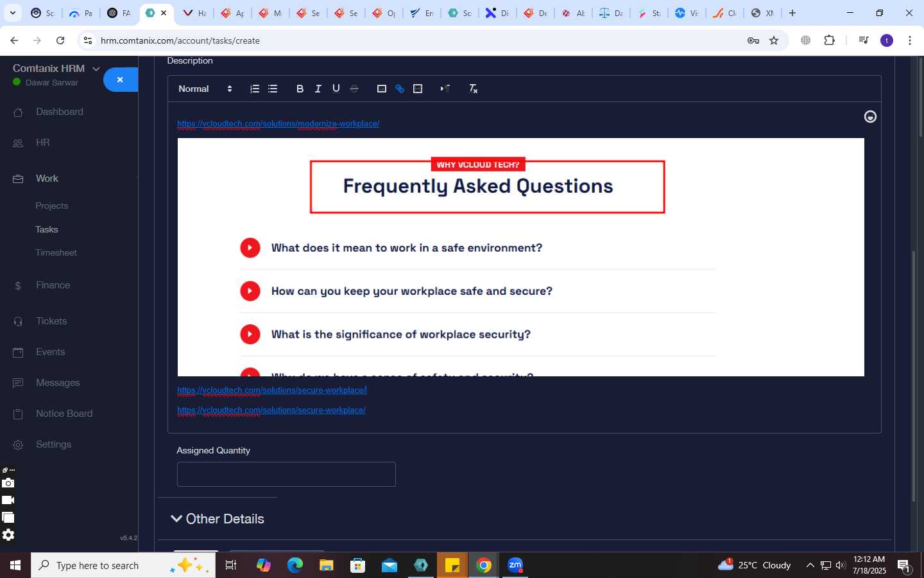Toggle italic formatting in description editor

[x=318, y=89]
